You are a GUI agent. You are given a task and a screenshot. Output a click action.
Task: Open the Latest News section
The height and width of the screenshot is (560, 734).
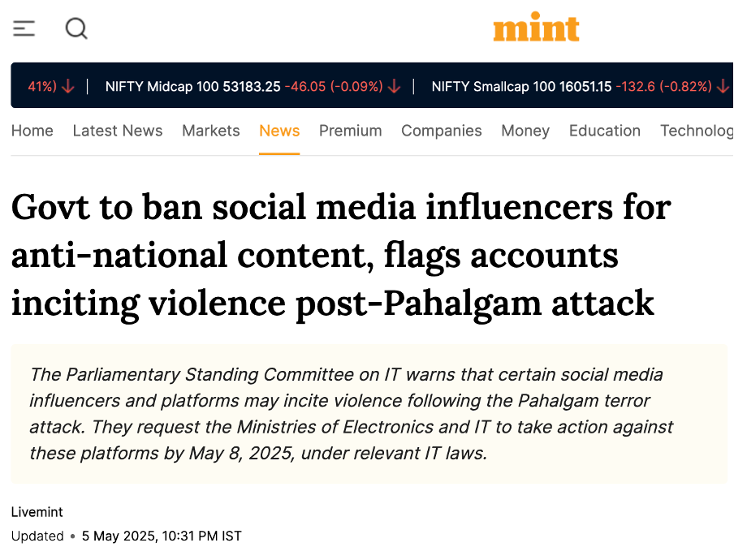tap(118, 131)
